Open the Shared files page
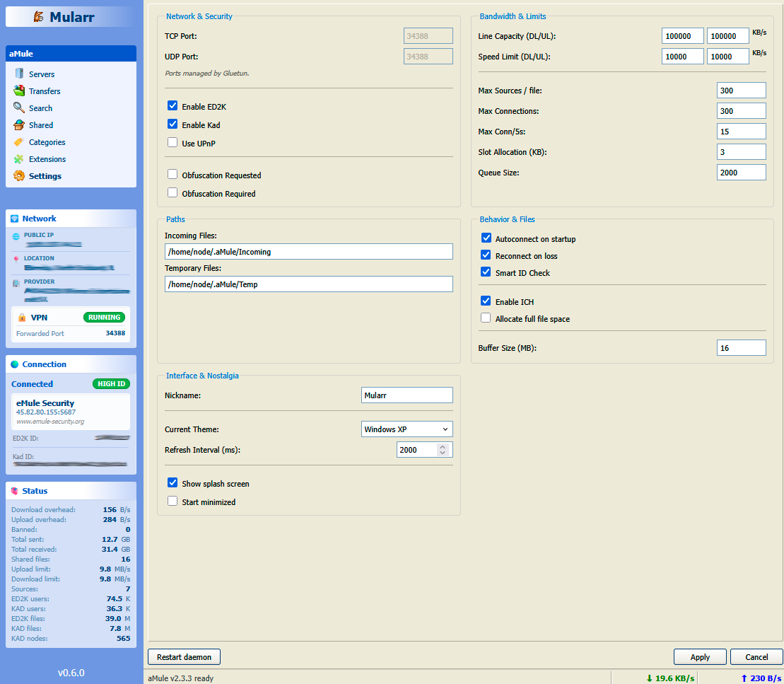Viewport: 784px width, 684px height. pos(41,125)
